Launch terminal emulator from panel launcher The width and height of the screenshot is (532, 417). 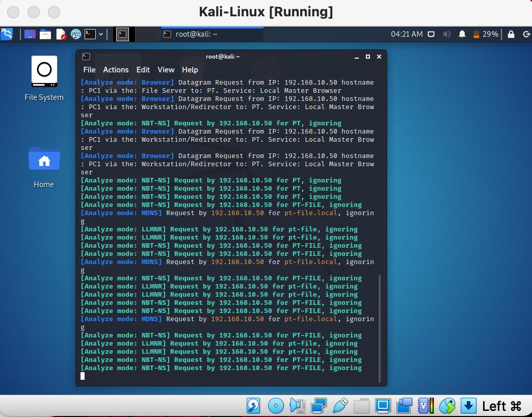coord(90,34)
